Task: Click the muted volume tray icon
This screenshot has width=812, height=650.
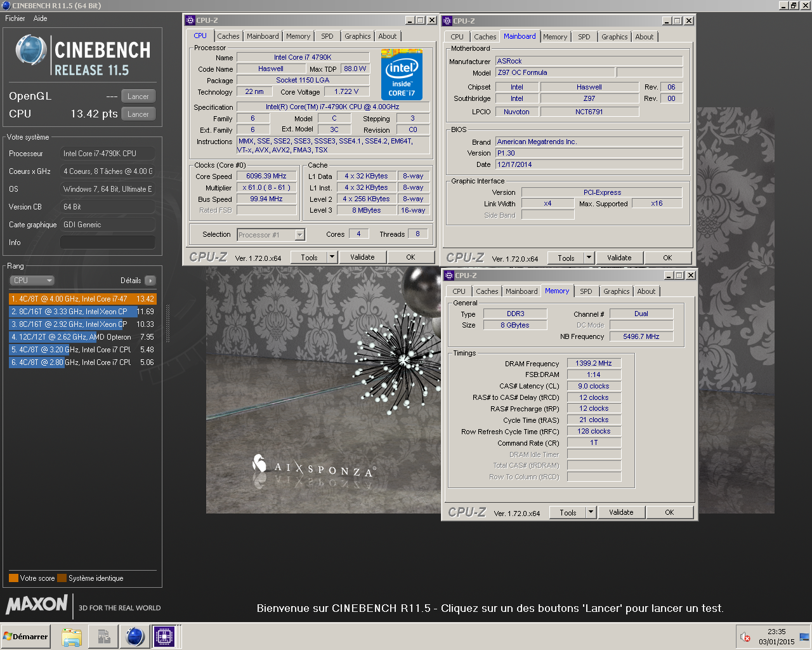Action: (745, 637)
